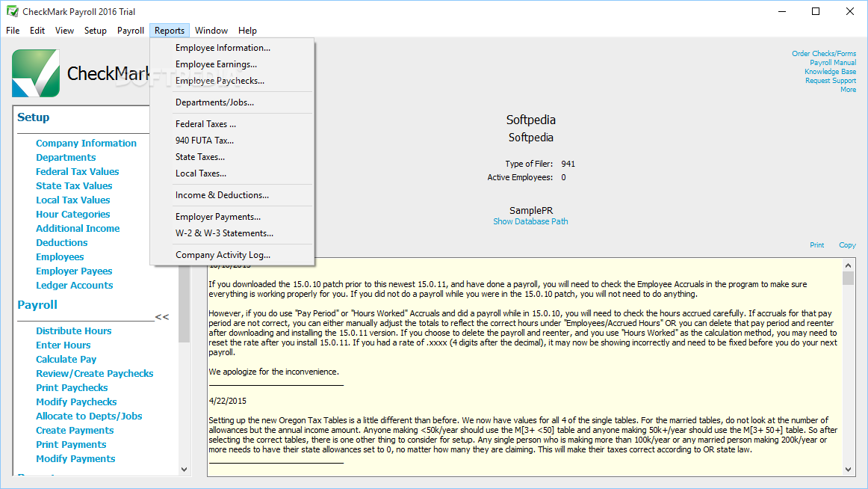
Task: Open the Edit menu
Action: (x=37, y=31)
